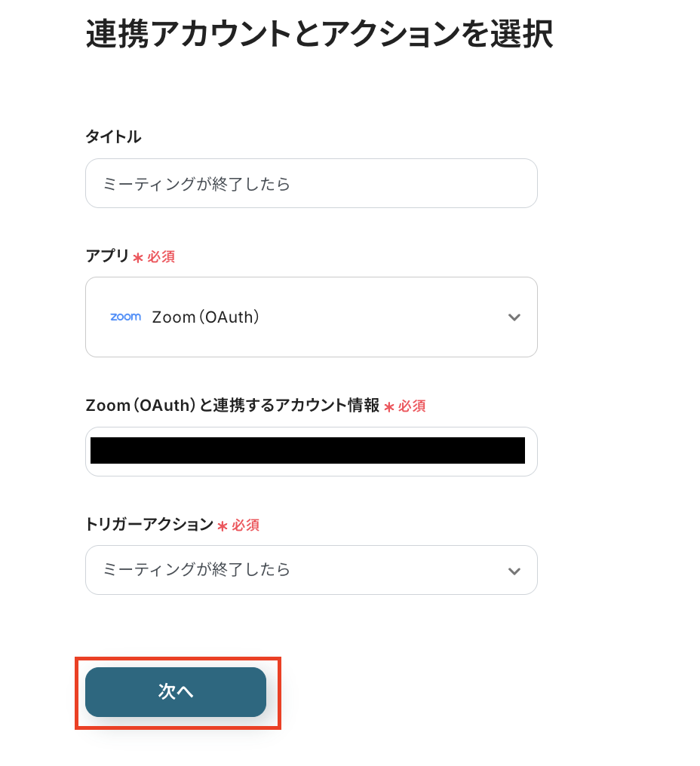This screenshot has width=700, height=766.
Task: Select the redacted Zoom account information field
Action: pyautogui.click(x=308, y=451)
